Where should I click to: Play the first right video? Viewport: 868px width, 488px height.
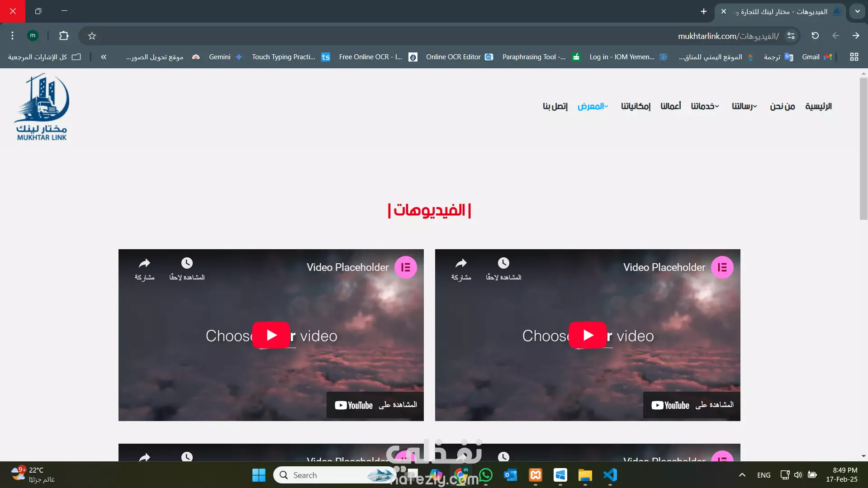point(588,335)
